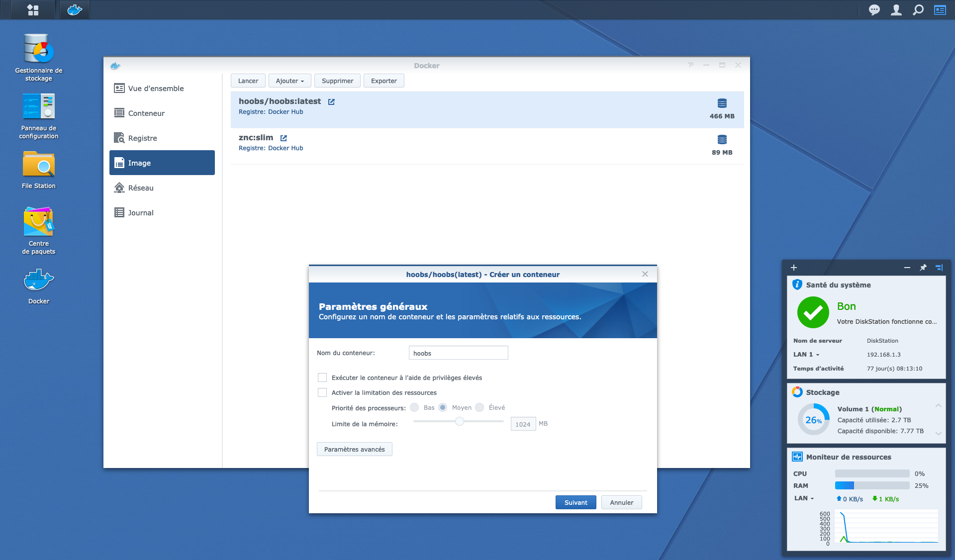Screen dimensions: 955x560
Task: Click the 192.168.1.3 IP address
Action: click(x=884, y=355)
